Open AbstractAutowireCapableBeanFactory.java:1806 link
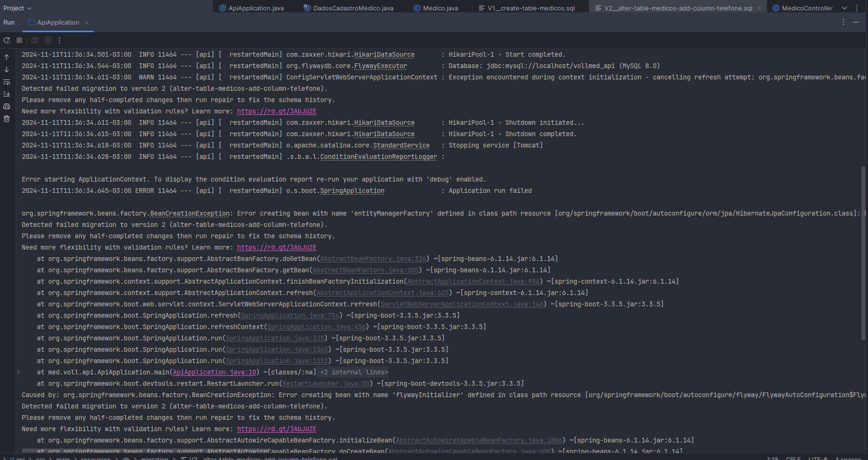 [479, 440]
